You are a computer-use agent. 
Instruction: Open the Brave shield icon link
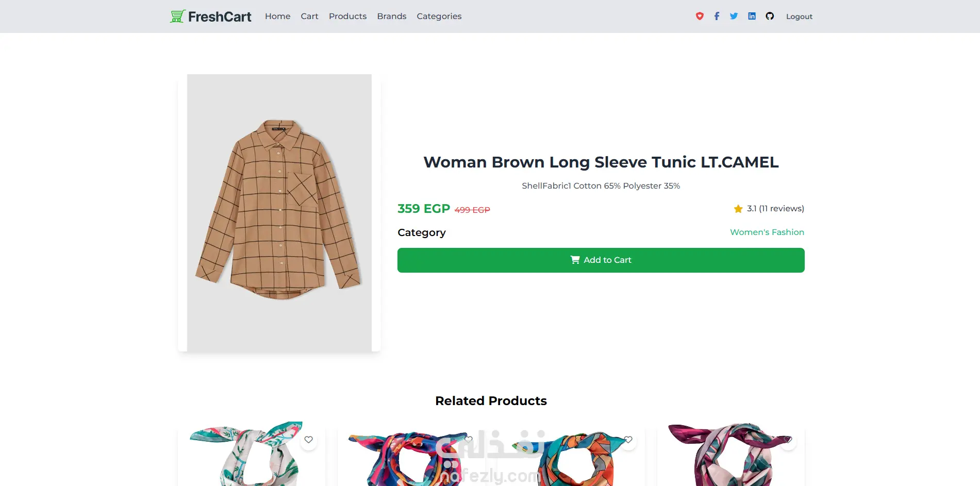700,16
